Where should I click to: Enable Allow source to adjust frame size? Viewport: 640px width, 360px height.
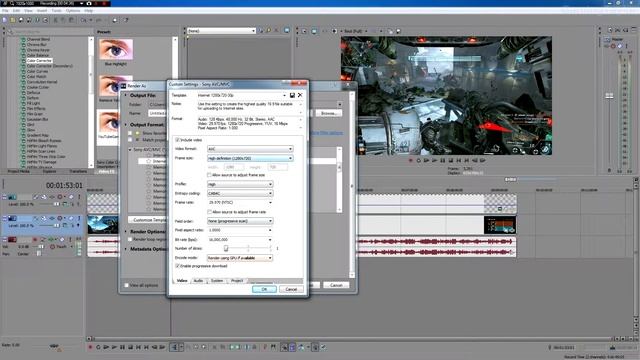[209, 175]
